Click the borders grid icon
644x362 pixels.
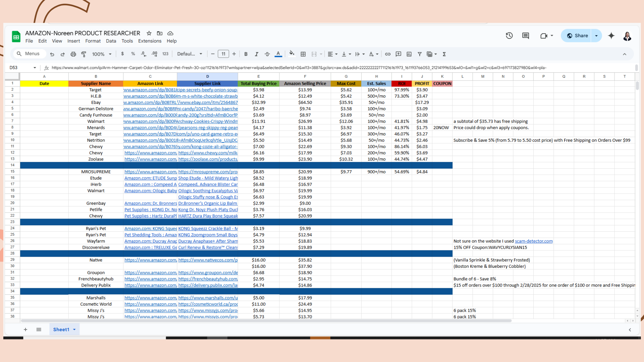point(303,54)
